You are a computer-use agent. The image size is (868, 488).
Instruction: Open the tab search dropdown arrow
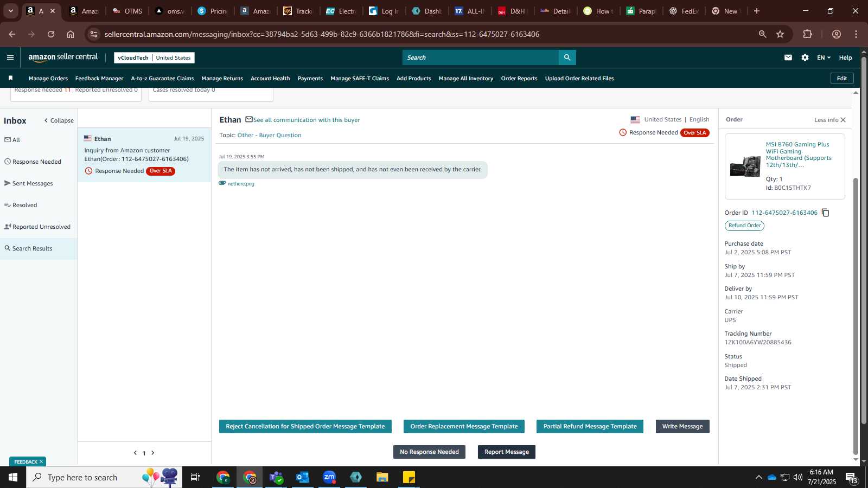pyautogui.click(x=10, y=11)
